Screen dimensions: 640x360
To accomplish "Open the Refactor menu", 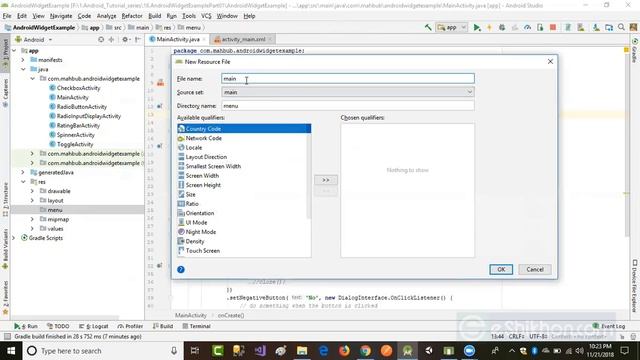I will click(x=132, y=16).
